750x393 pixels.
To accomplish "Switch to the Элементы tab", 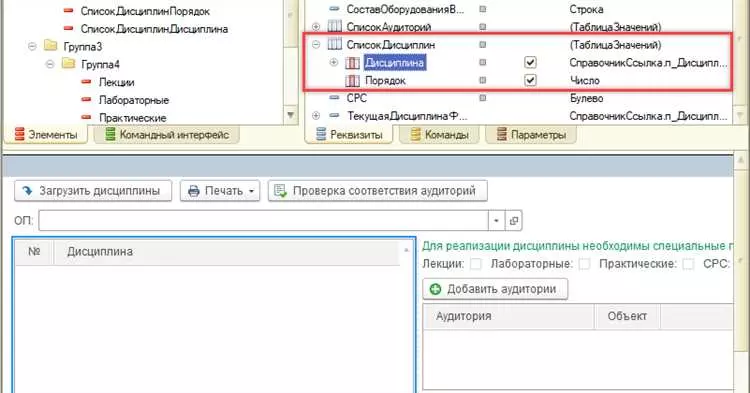I will point(46,134).
